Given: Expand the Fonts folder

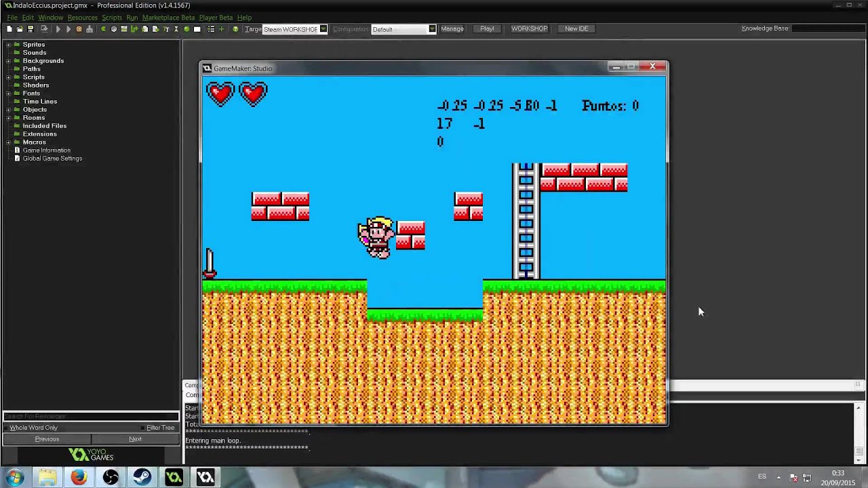Looking at the screenshot, I should 8,94.
